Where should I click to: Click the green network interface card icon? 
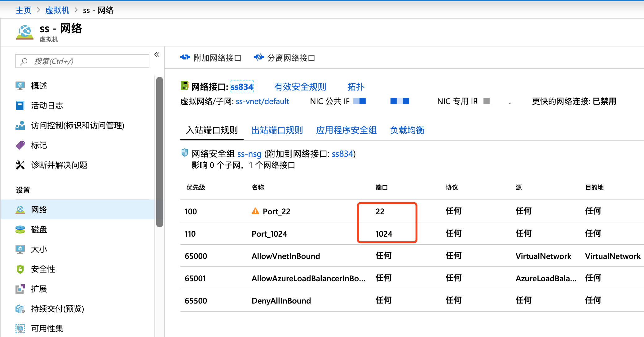point(185,85)
